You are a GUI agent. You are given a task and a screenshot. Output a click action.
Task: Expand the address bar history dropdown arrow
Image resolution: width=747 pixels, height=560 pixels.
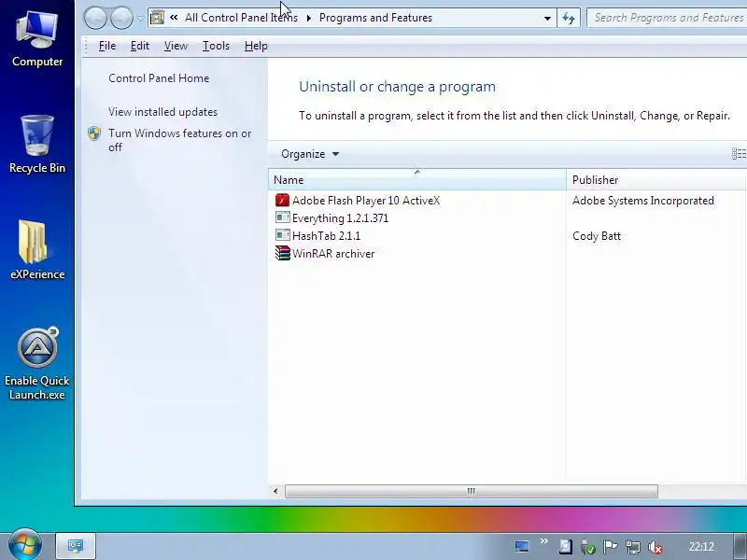pos(547,18)
